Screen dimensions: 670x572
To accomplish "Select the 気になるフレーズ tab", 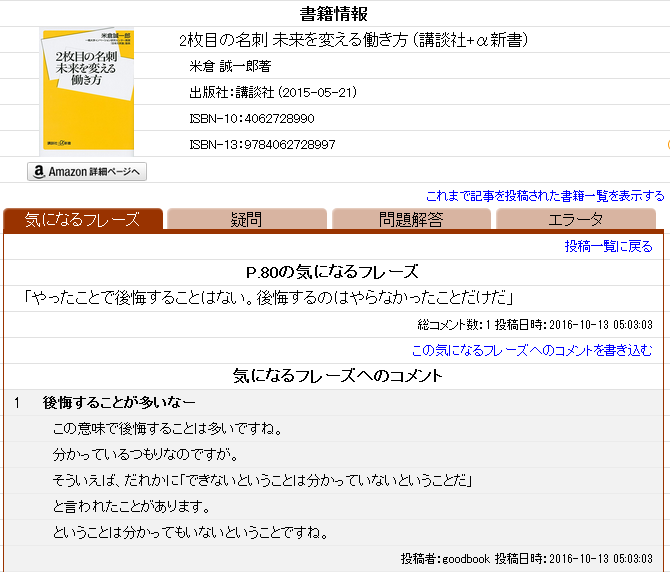I will coord(83,219).
